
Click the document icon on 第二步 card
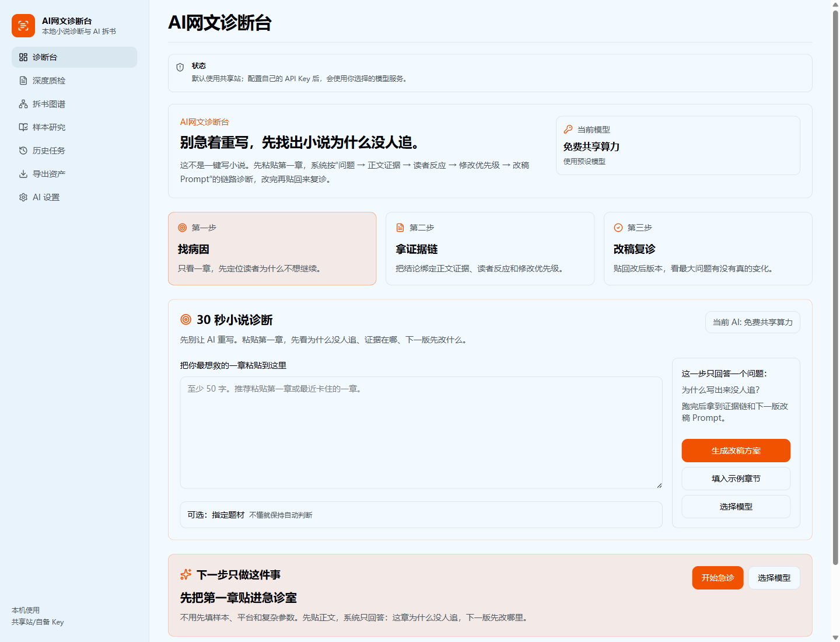tap(400, 228)
